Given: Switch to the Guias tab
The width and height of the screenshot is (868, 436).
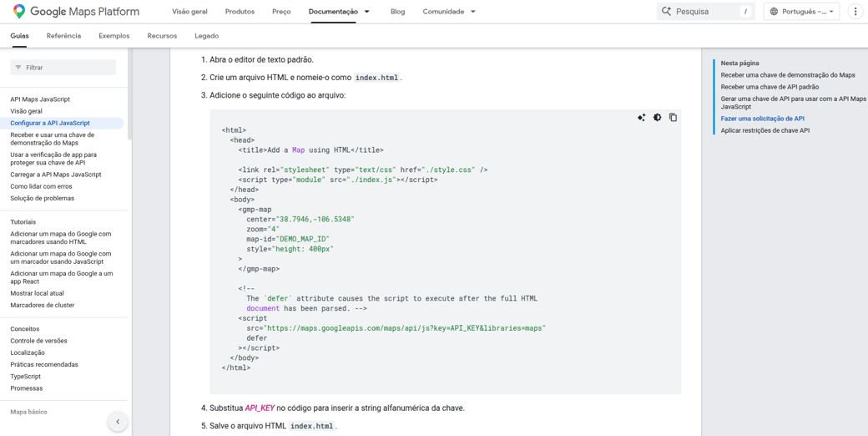Looking at the screenshot, I should (19, 35).
